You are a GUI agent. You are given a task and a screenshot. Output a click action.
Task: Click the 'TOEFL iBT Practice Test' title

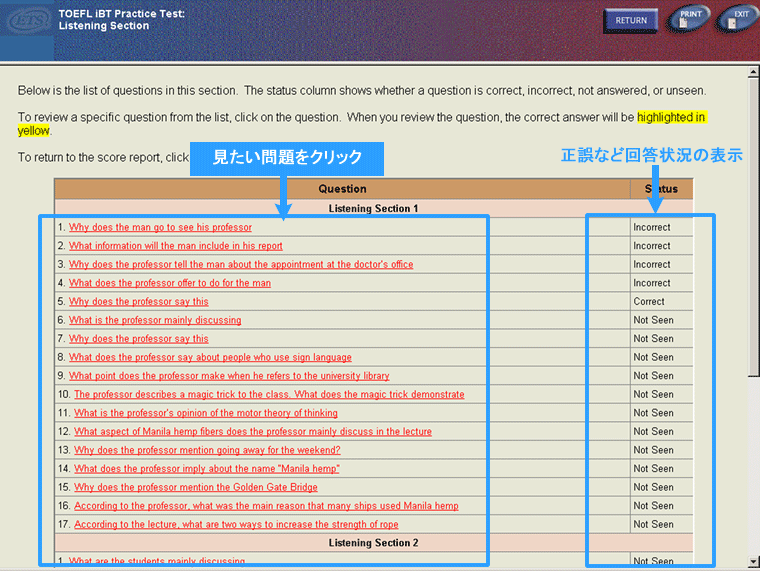(121, 14)
